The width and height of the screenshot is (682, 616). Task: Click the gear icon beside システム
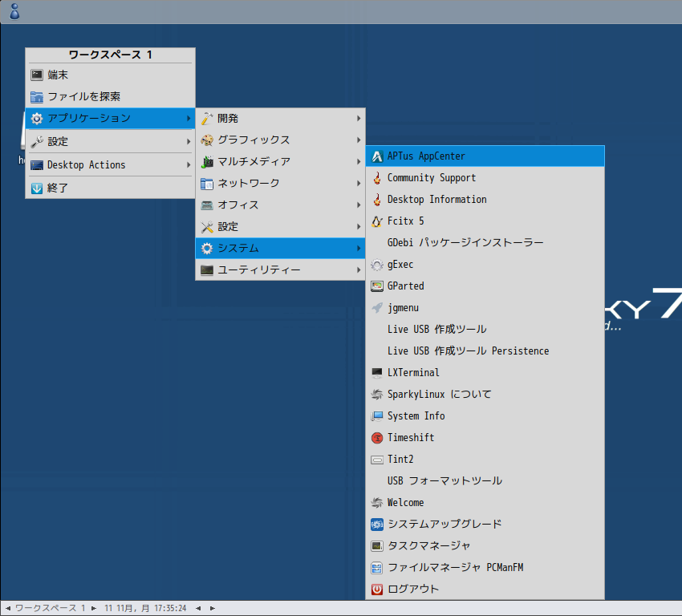207,248
